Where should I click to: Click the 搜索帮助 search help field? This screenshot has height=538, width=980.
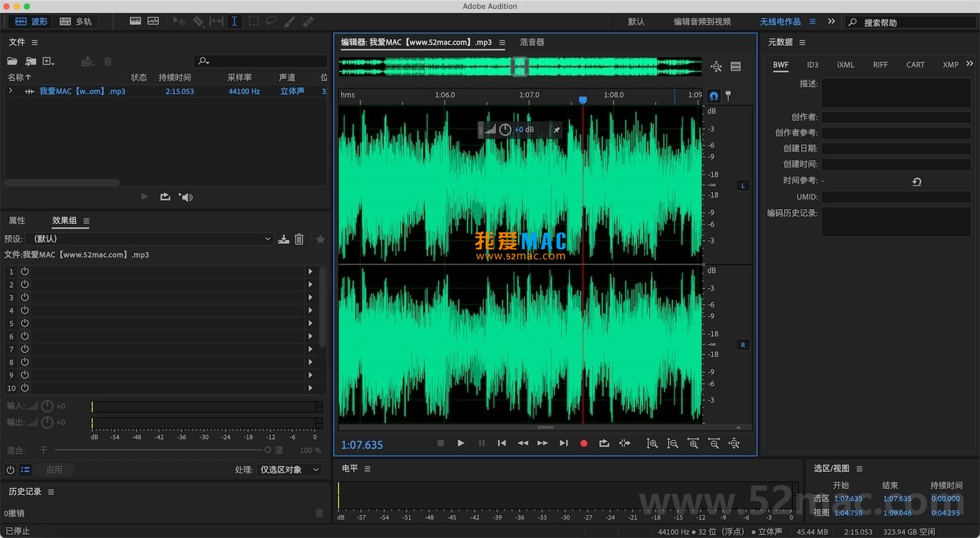click(909, 22)
